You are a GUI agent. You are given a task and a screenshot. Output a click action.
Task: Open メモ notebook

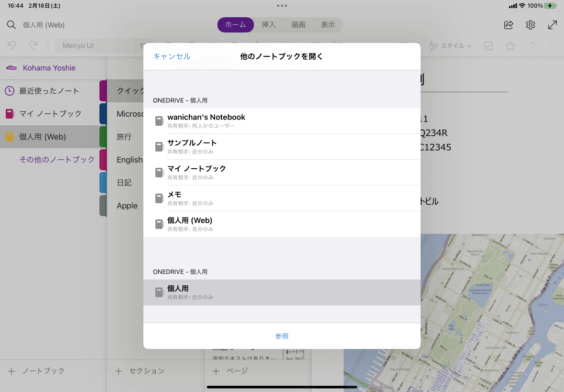tap(282, 198)
